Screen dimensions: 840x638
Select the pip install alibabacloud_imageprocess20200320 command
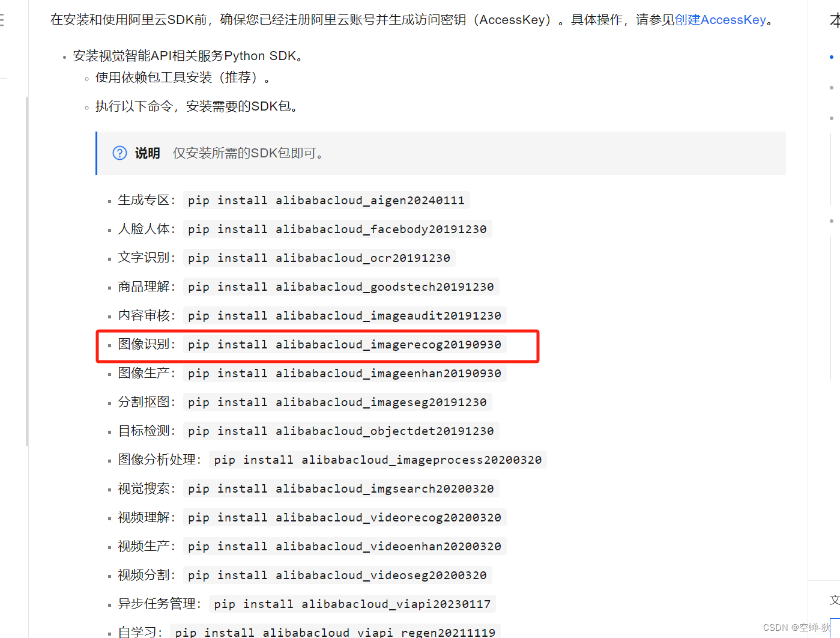pyautogui.click(x=378, y=460)
